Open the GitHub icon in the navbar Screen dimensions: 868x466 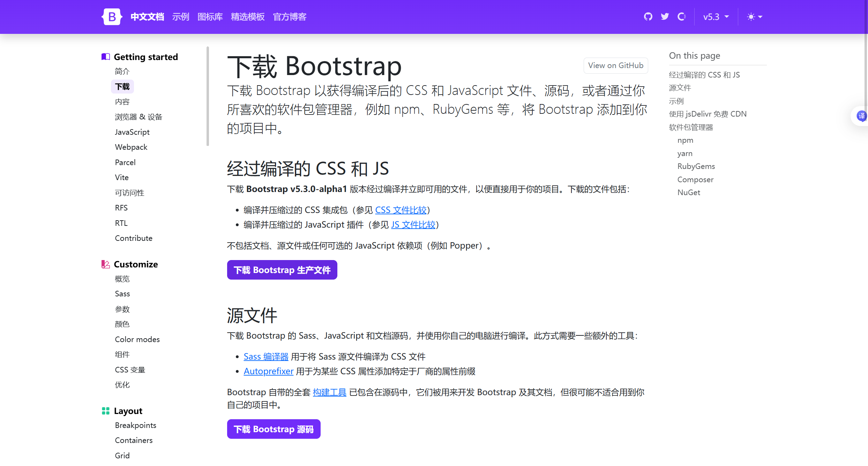click(648, 16)
